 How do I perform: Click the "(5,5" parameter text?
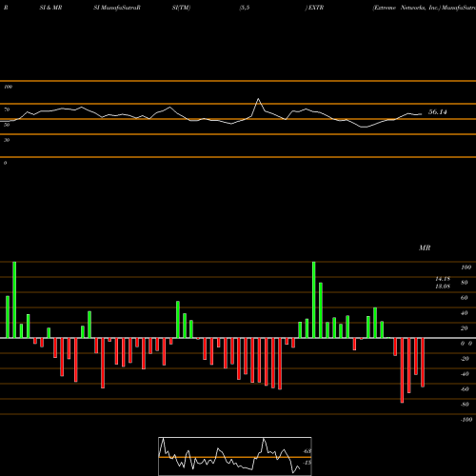(x=245, y=8)
